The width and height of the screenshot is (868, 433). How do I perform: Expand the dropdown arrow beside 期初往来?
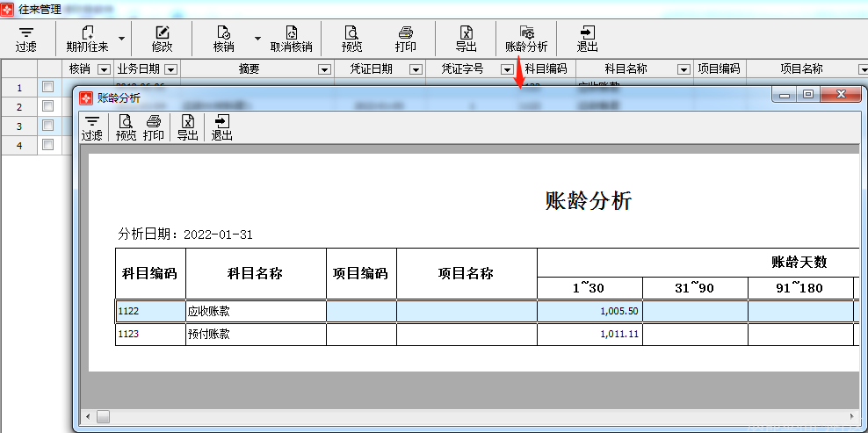[x=121, y=40]
